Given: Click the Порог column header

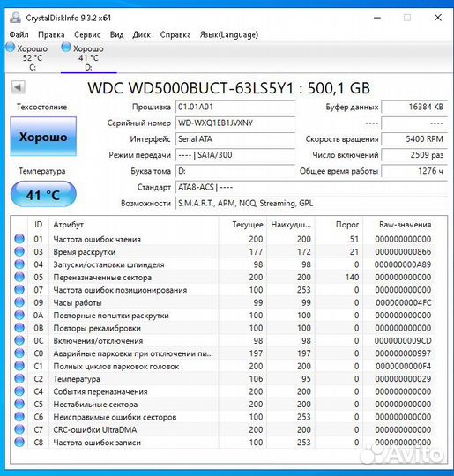Looking at the screenshot, I should (x=339, y=225).
